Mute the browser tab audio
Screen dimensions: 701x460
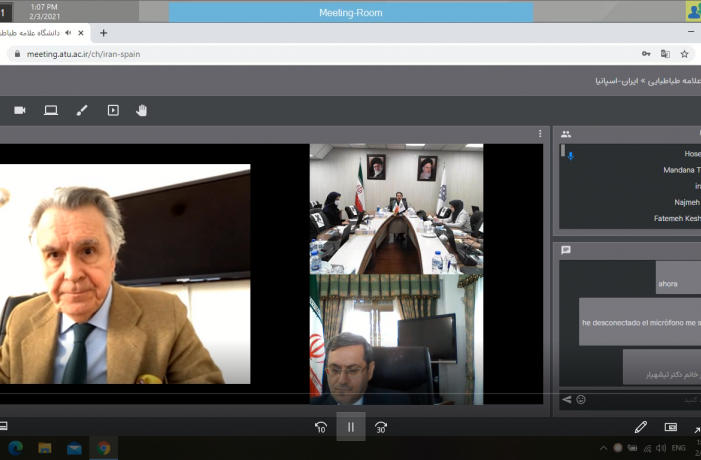click(68, 33)
